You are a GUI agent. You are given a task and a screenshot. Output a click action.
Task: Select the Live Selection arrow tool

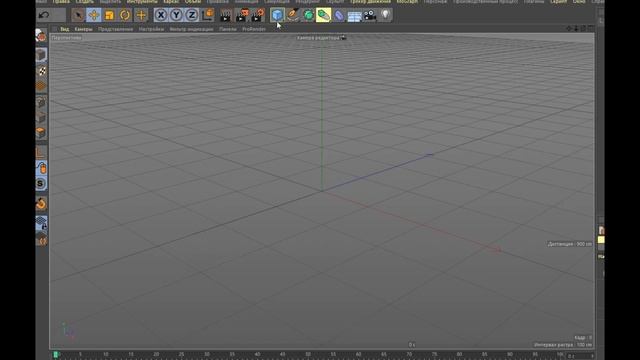click(78, 16)
